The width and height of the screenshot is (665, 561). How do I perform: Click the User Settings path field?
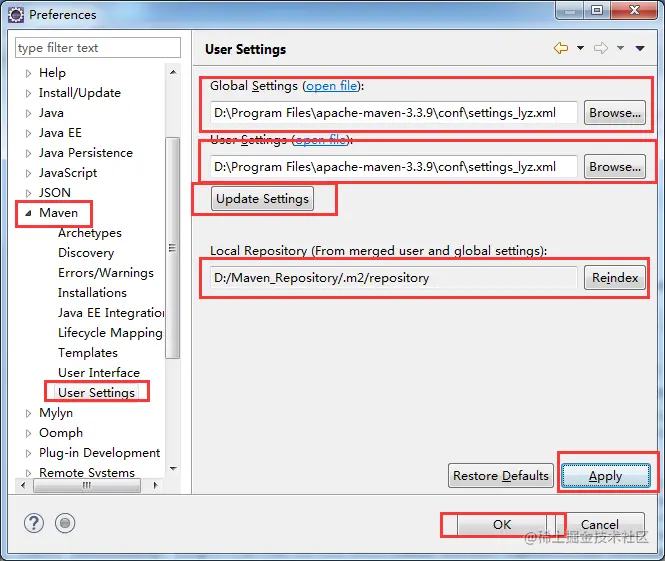click(394, 167)
